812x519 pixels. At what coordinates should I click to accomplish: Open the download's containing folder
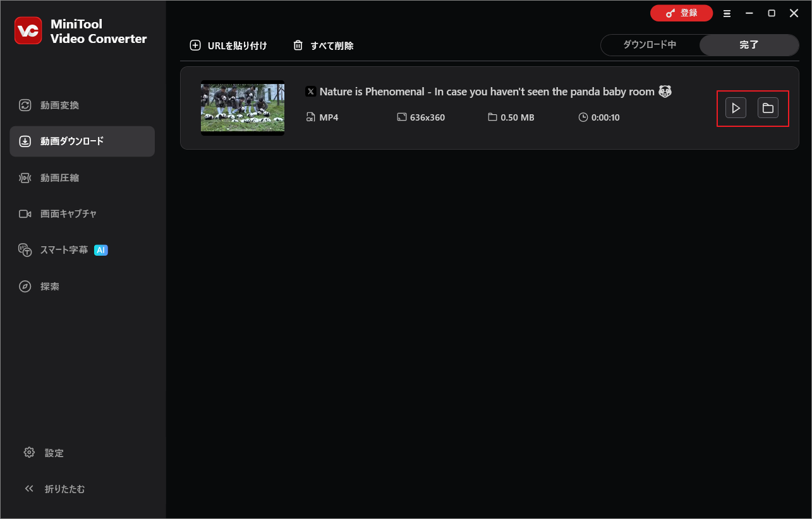768,107
